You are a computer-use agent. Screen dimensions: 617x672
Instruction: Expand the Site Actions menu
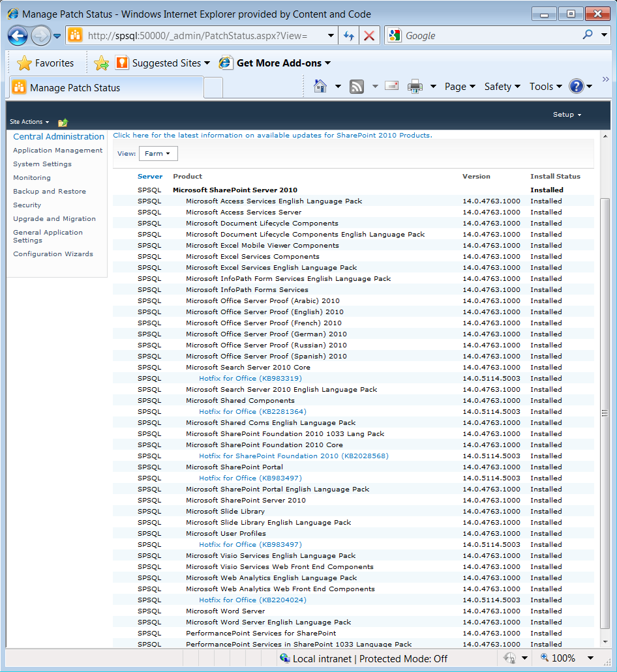[29, 122]
